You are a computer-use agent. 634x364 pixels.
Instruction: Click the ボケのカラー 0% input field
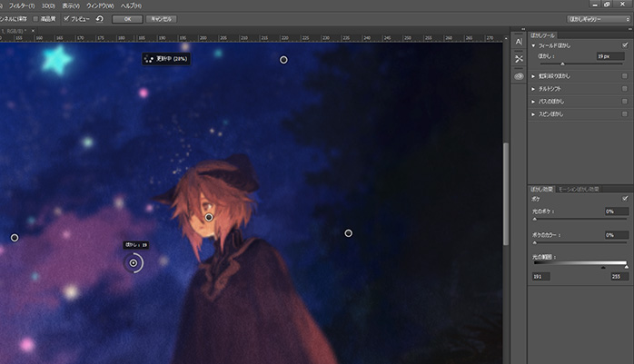point(616,235)
